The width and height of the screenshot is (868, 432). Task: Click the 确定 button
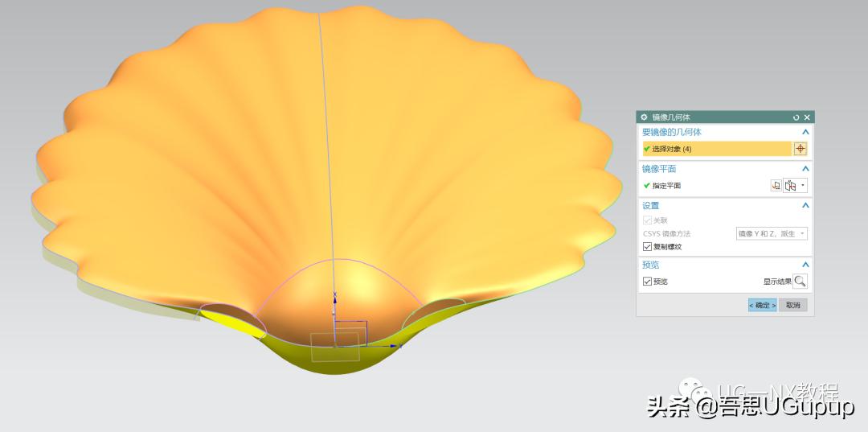click(762, 305)
